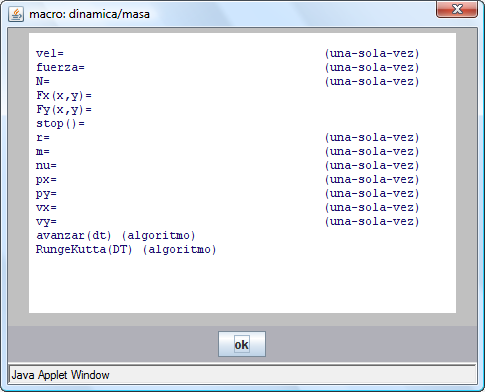Viewport: 485px width, 392px height.
Task: Select the 'stop()=' line
Action: 60,124
